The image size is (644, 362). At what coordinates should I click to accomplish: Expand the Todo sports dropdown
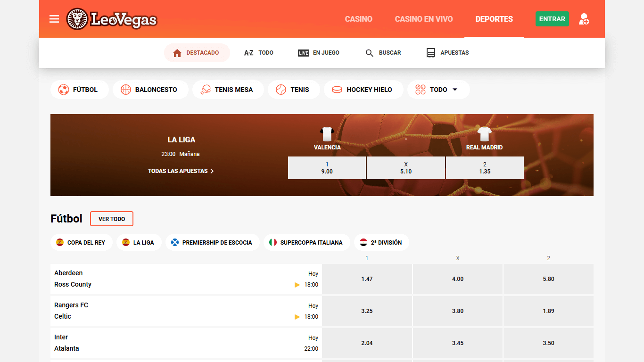pos(454,90)
